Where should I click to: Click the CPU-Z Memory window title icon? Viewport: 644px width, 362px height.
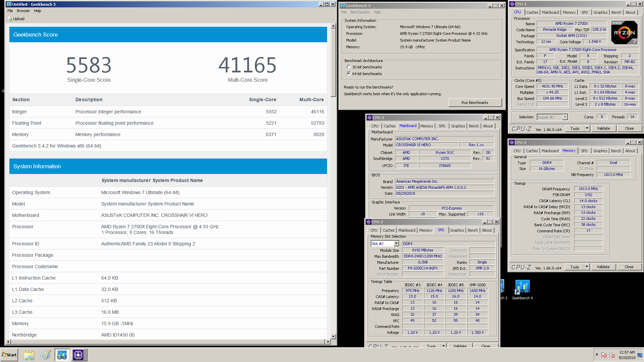pyautogui.click(x=512, y=142)
